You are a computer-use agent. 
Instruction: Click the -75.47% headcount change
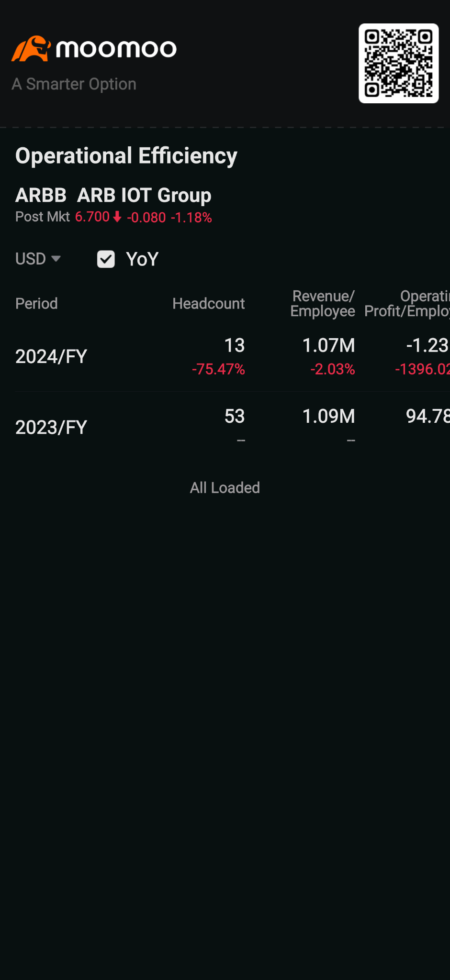point(218,369)
